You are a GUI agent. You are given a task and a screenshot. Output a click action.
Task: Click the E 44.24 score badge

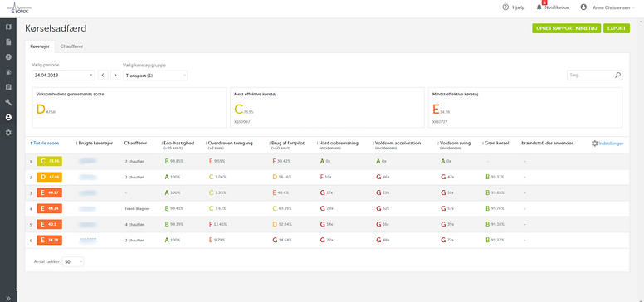coord(50,208)
